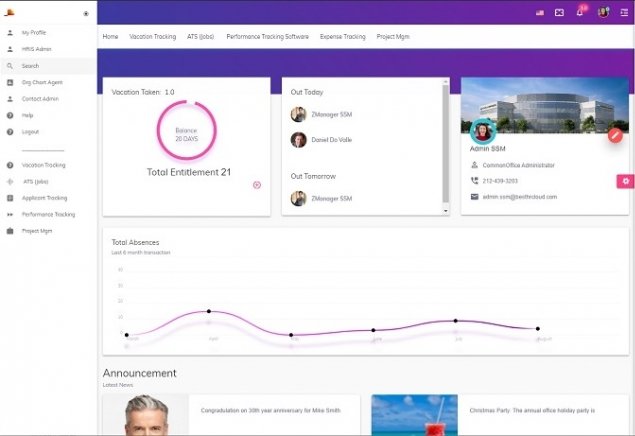The height and width of the screenshot is (436, 635).
Task: Click the notification bell icon
Action: 580,12
